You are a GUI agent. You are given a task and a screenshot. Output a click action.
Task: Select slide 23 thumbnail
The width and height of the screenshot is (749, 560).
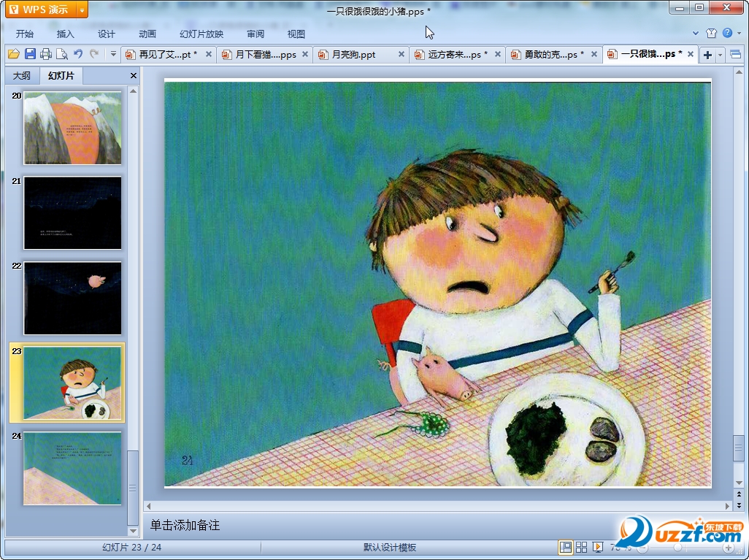(x=72, y=383)
